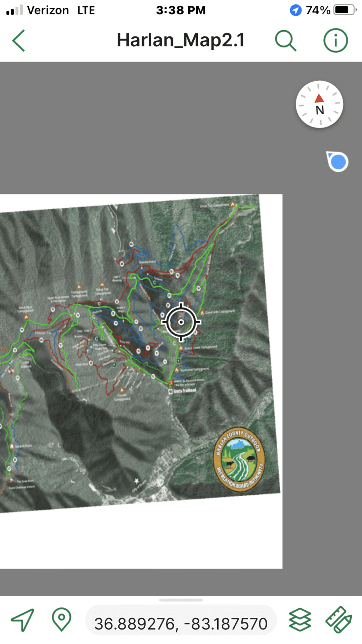This screenshot has width=362, height=644.
Task: Center map on my location arrow
Action: click(x=23, y=620)
